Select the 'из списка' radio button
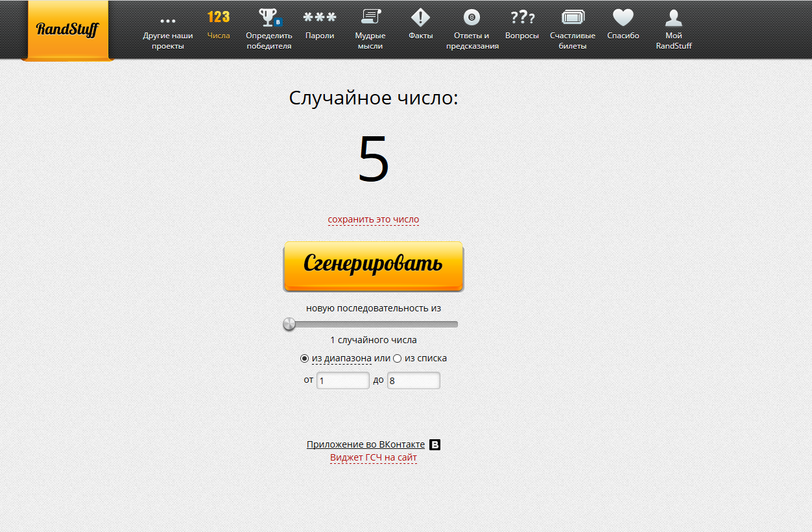Screen dimensions: 812x532 tap(398, 359)
